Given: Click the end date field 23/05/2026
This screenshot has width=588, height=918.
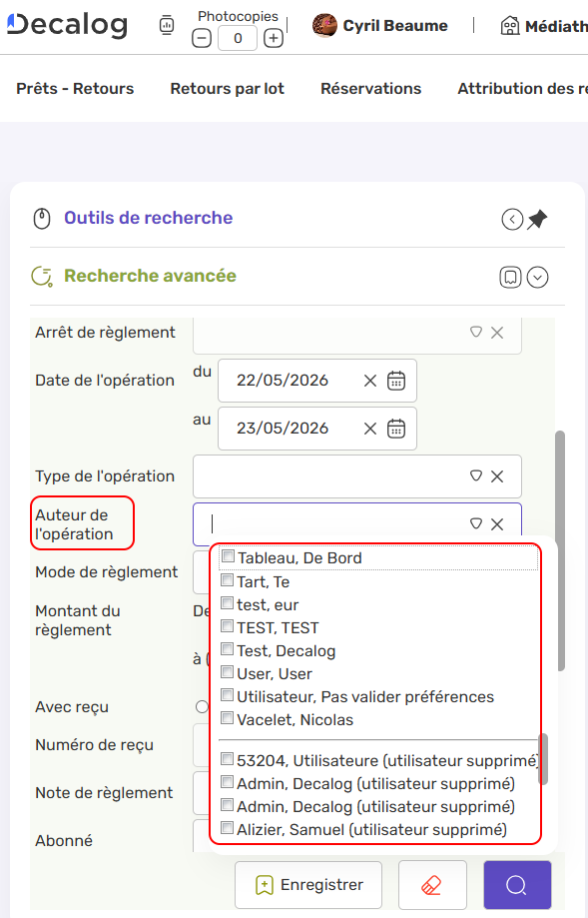Looking at the screenshot, I should (283, 429).
